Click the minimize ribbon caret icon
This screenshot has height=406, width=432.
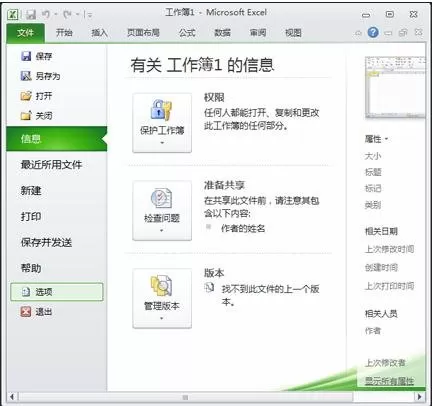(x=358, y=33)
